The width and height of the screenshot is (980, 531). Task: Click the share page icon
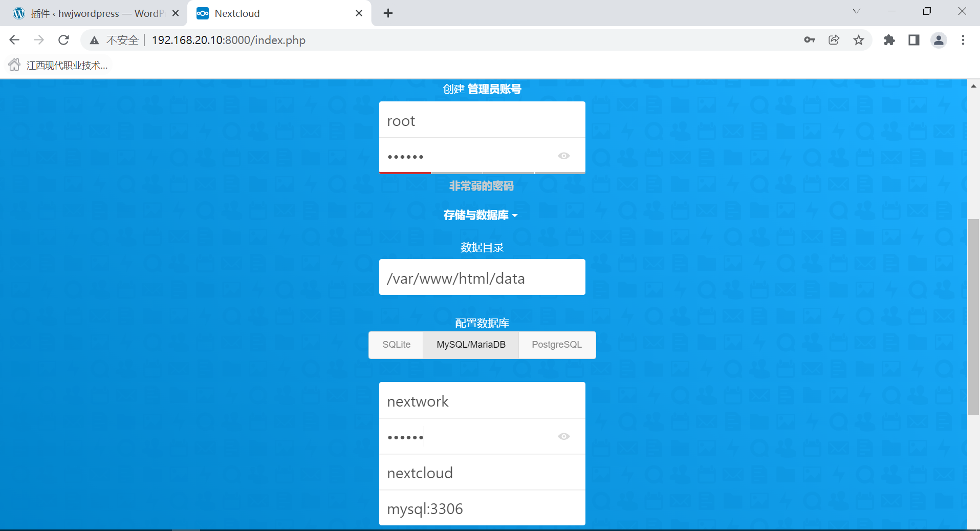point(834,40)
